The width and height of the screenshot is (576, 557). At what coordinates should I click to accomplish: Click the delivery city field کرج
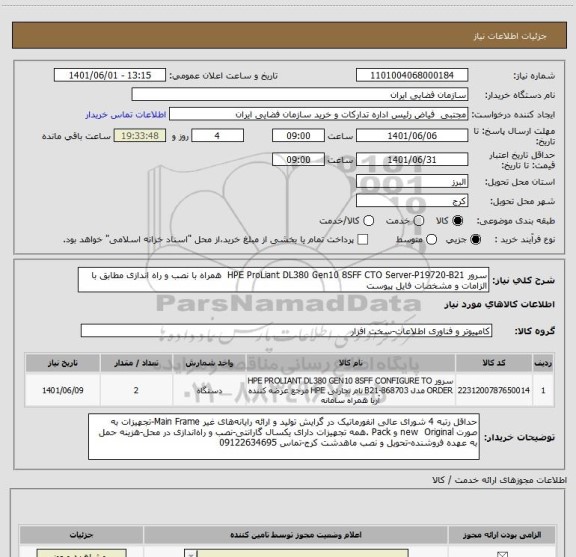412,201
